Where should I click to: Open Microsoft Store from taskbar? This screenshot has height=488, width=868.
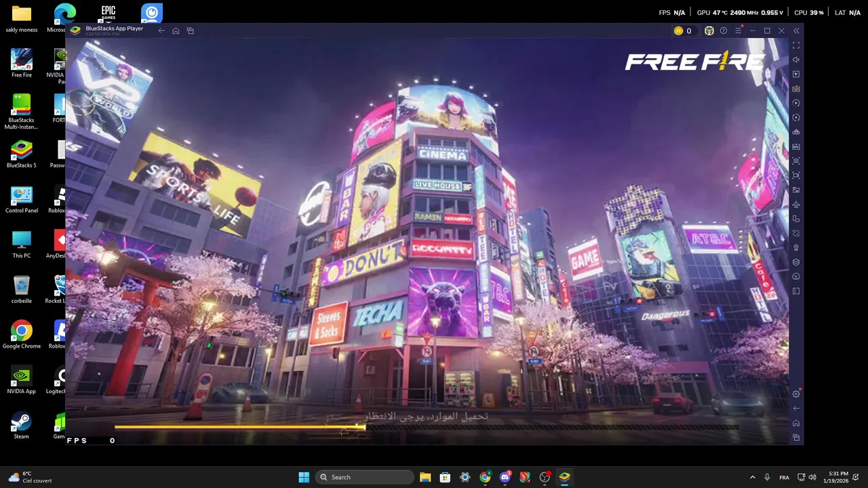tap(445, 477)
